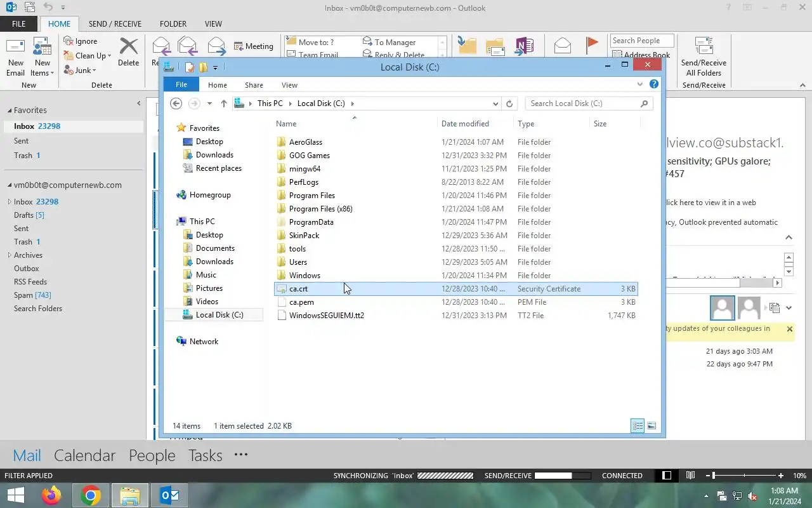Switch to SEND / RECEIVE tab
Image resolution: width=812 pixels, height=508 pixels.
[x=115, y=24]
